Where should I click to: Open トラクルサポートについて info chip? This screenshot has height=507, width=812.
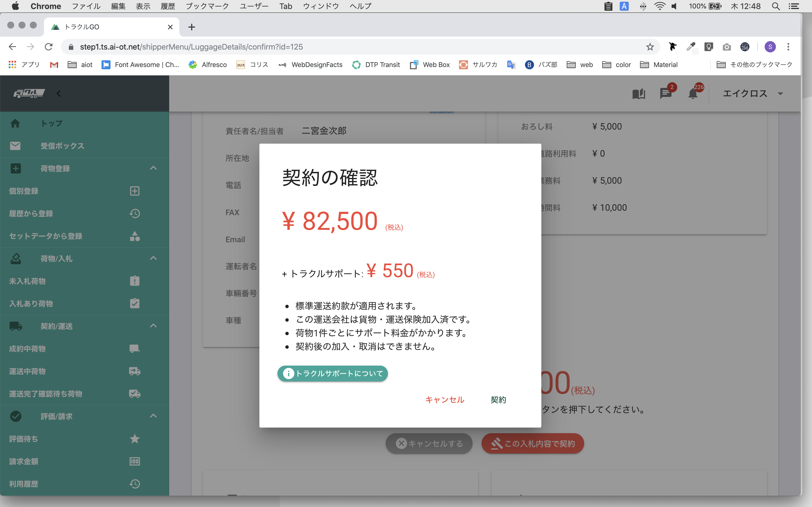332,373
